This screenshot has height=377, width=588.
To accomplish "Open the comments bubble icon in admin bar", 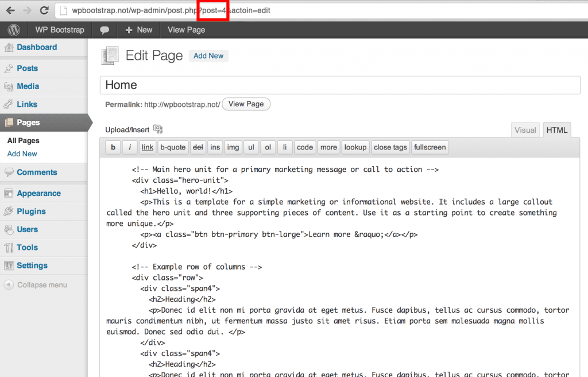I will 105,30.
